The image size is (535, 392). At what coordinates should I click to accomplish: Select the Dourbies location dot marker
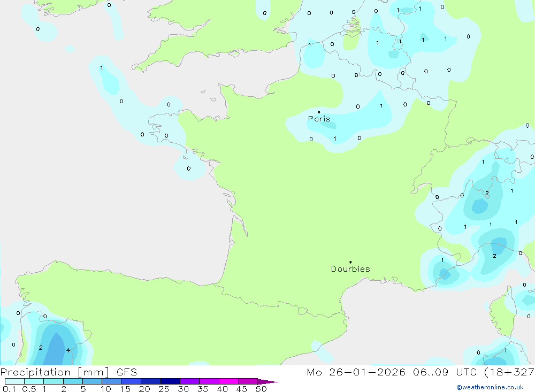point(350,262)
